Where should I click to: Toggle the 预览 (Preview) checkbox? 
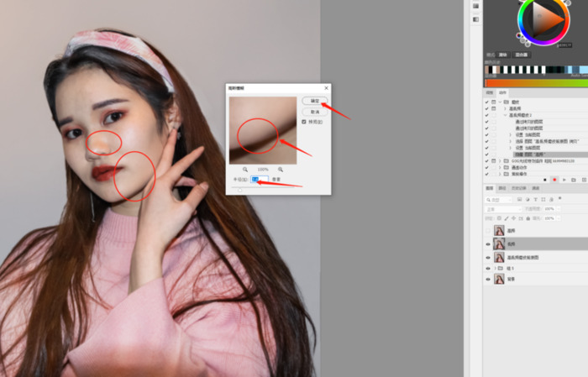(305, 122)
